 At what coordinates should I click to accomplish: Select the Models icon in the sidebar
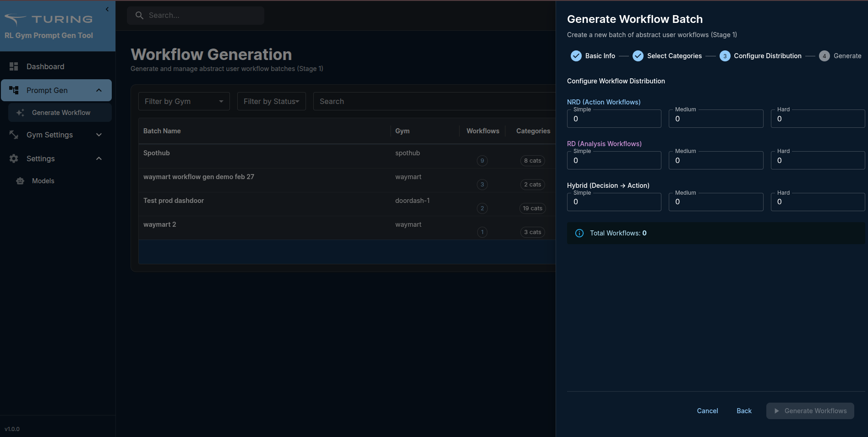pyautogui.click(x=20, y=180)
